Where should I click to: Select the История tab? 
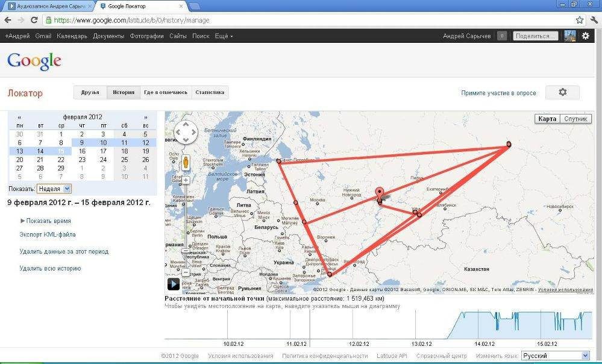pos(124,92)
